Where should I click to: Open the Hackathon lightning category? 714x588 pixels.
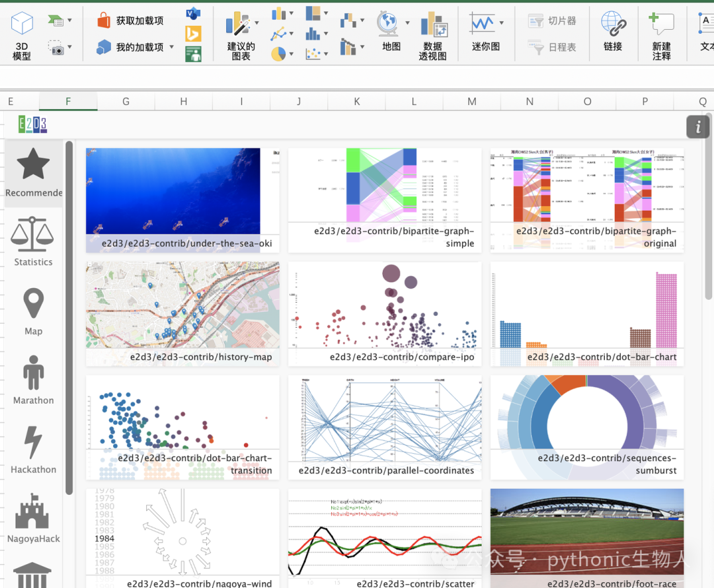click(x=33, y=450)
